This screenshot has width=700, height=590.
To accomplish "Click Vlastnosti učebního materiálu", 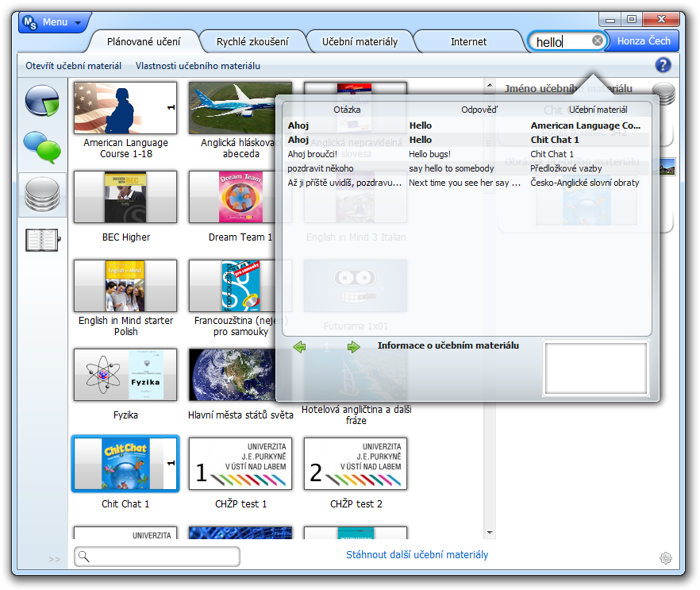I will (x=198, y=66).
